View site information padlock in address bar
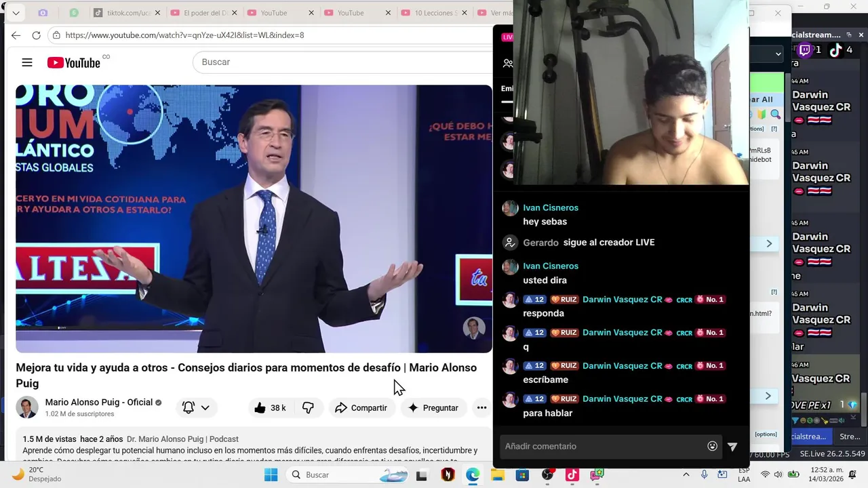 coord(57,35)
